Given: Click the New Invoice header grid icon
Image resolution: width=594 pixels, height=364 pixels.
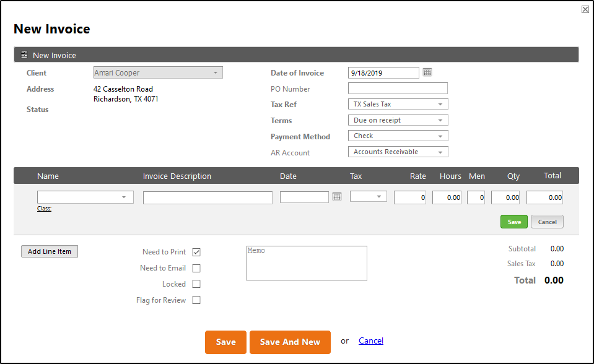Looking at the screenshot, I should (x=24, y=54).
